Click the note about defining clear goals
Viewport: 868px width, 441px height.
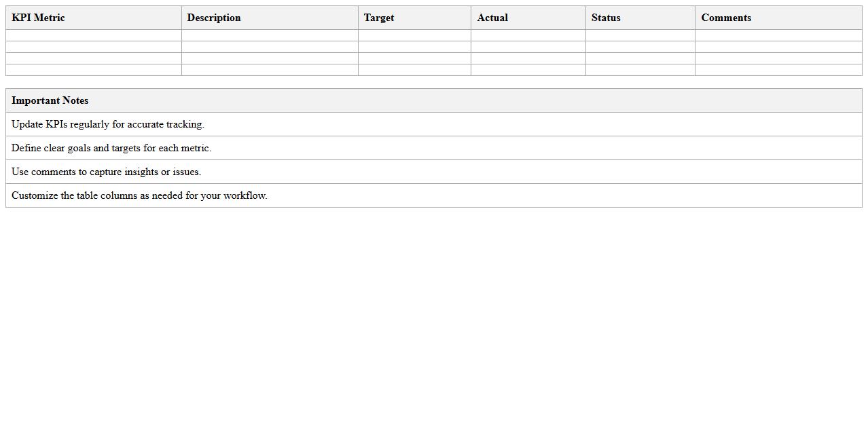[x=113, y=148]
